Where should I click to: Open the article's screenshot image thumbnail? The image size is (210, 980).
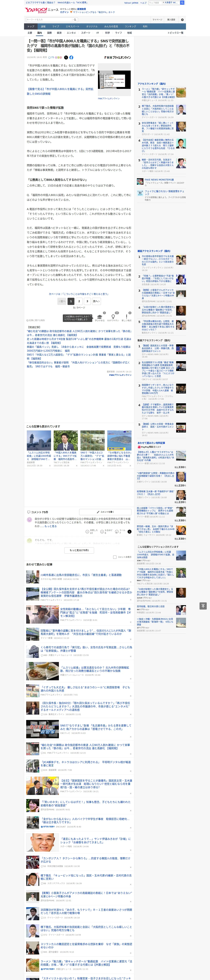(x=114, y=80)
